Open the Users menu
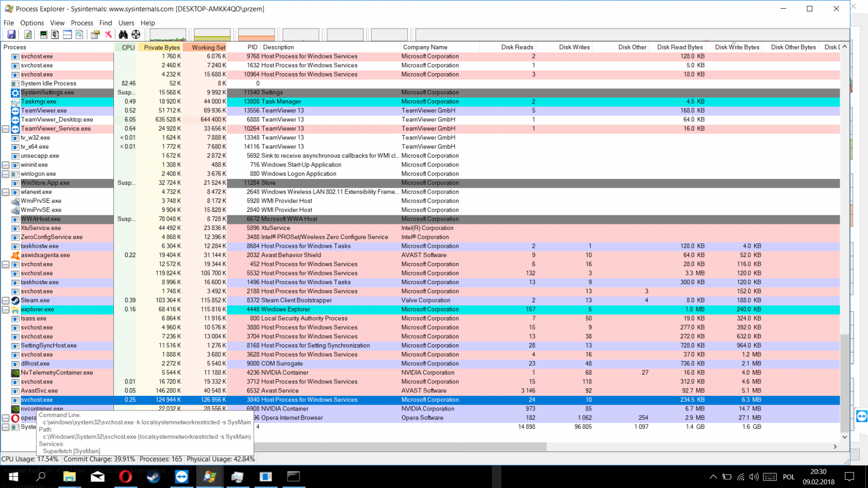 pyautogui.click(x=126, y=23)
